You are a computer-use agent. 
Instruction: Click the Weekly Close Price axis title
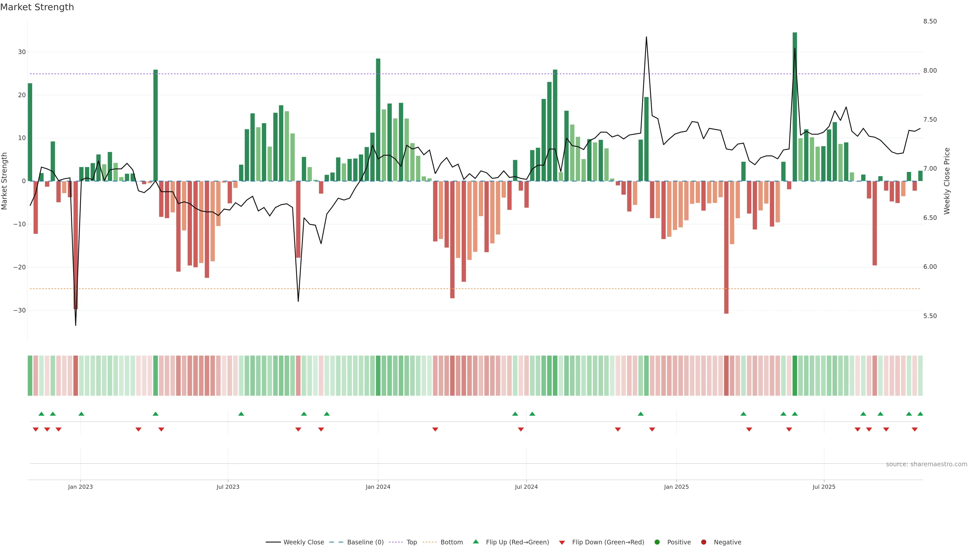tap(947, 181)
